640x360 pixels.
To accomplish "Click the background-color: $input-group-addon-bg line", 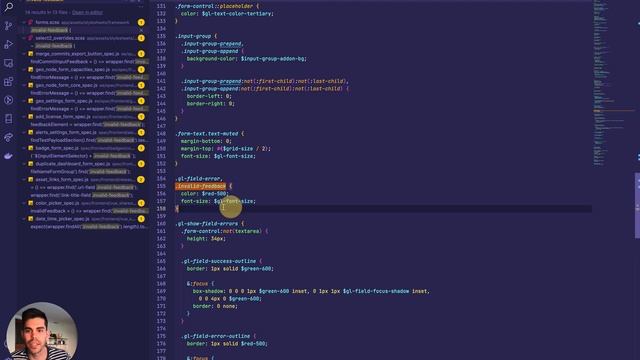I will click(x=247, y=59).
